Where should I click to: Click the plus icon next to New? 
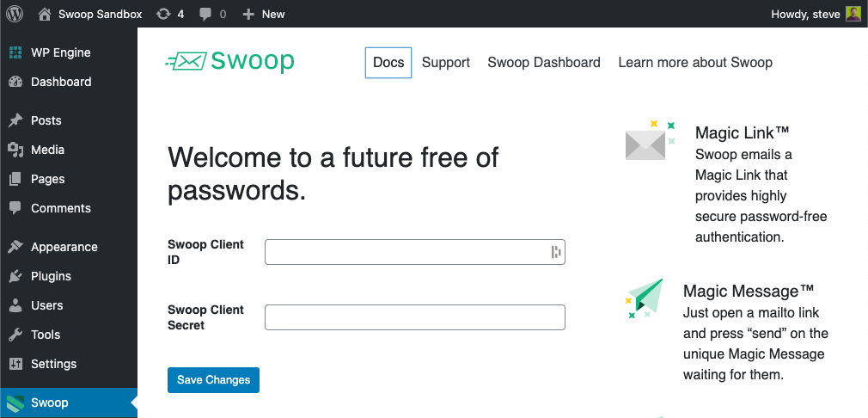tap(248, 15)
